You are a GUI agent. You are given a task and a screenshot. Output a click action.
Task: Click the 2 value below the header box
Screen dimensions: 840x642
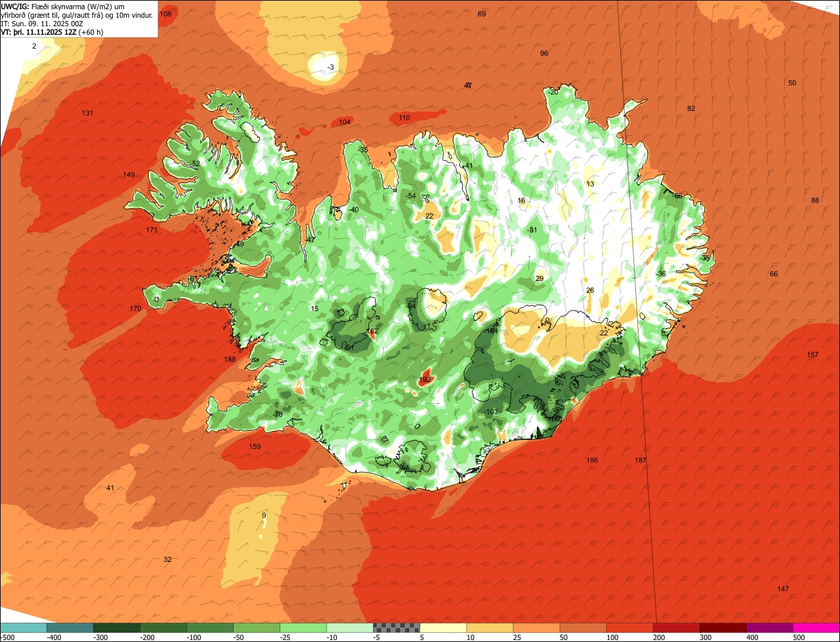(34, 46)
